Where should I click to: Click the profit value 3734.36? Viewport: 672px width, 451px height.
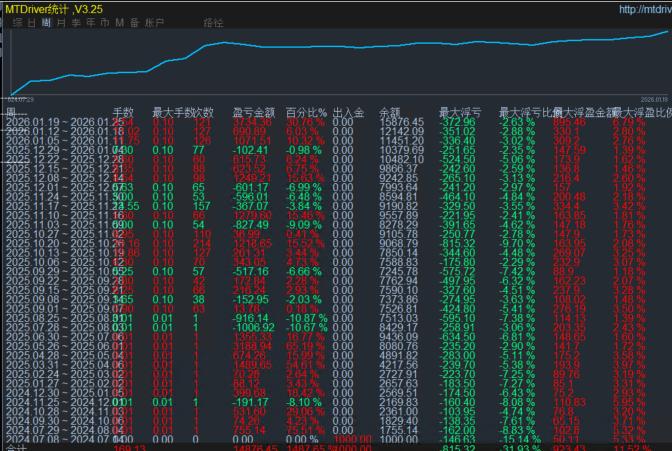(252, 122)
